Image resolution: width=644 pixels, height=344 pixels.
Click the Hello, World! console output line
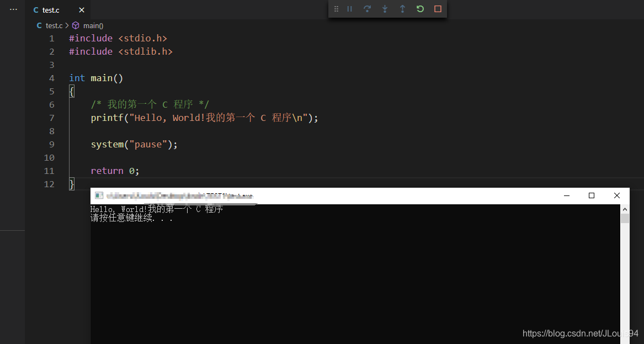(x=157, y=209)
